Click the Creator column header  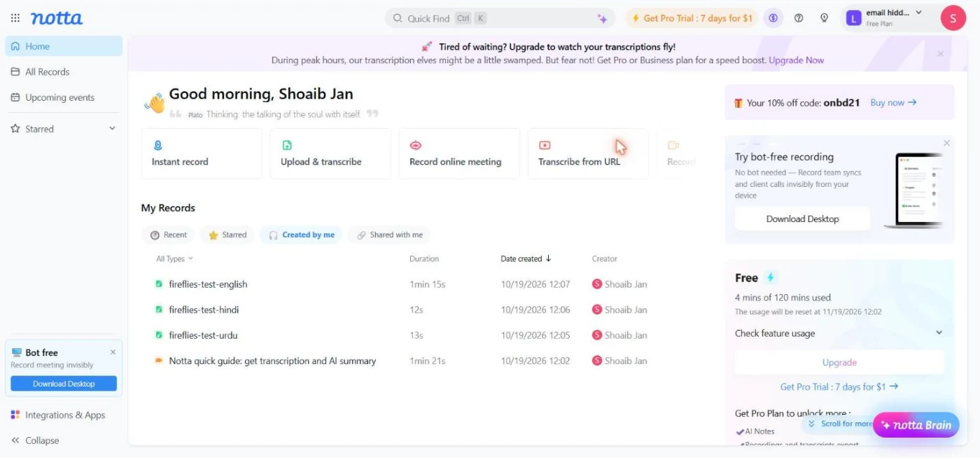point(605,259)
